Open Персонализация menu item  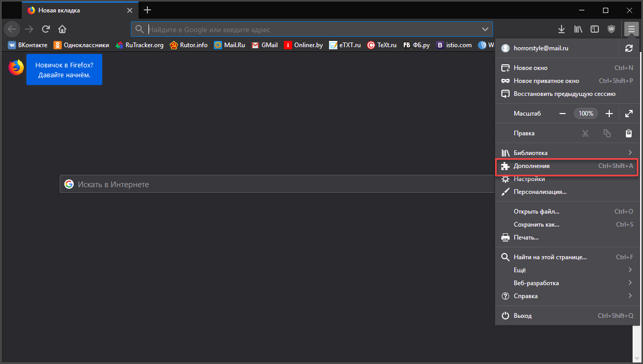[567, 192]
